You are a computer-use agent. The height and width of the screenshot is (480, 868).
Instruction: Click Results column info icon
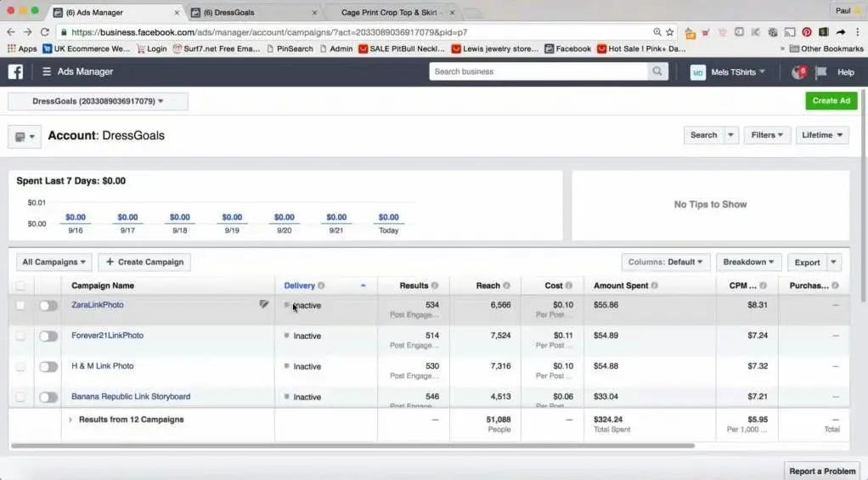435,285
